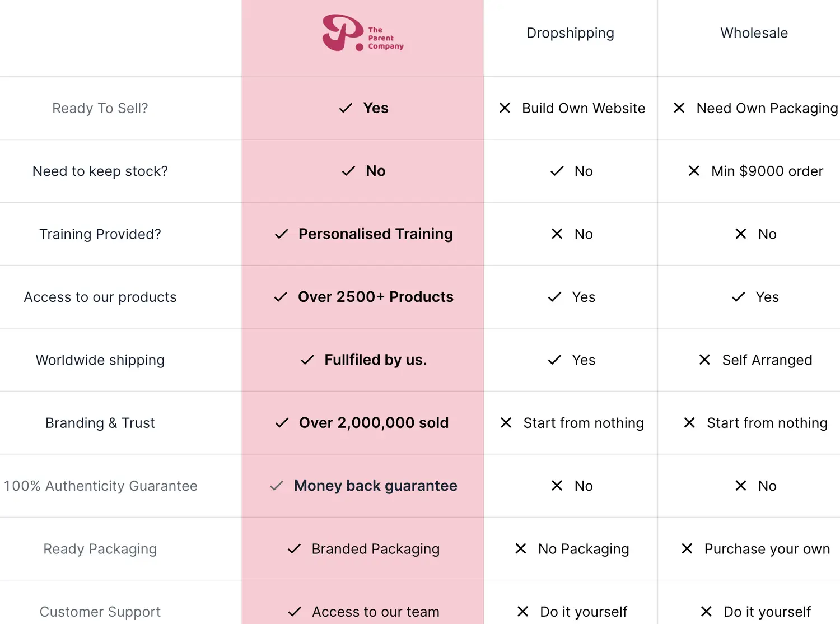Click the checkmark beside Over 2500+ Products
Screen dimensions: 840x624
pos(281,297)
